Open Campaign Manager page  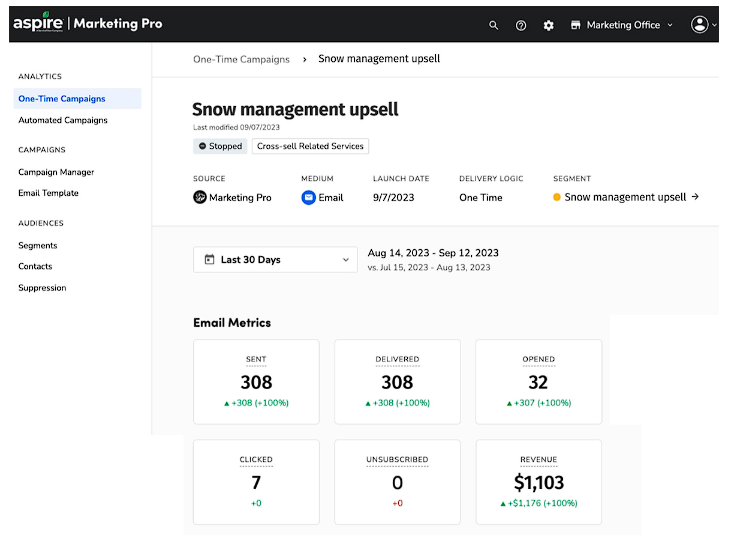coord(56,172)
